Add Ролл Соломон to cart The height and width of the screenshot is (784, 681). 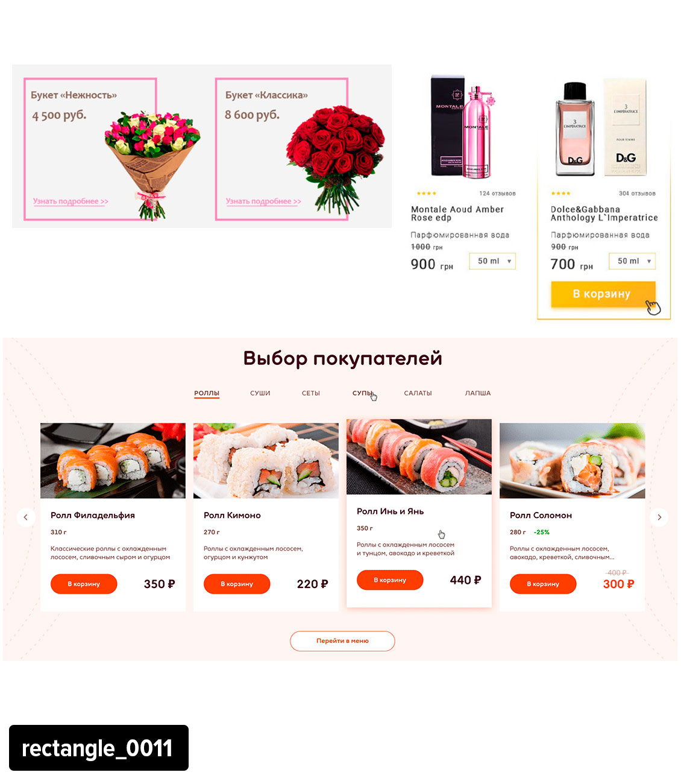click(x=543, y=584)
